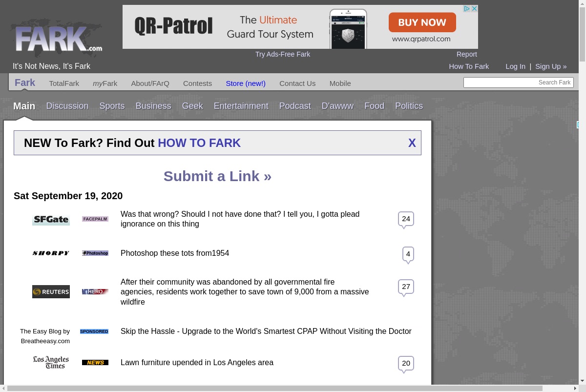The image size is (586, 392).
Task: Click the NEWS tag icon
Action: [95, 363]
